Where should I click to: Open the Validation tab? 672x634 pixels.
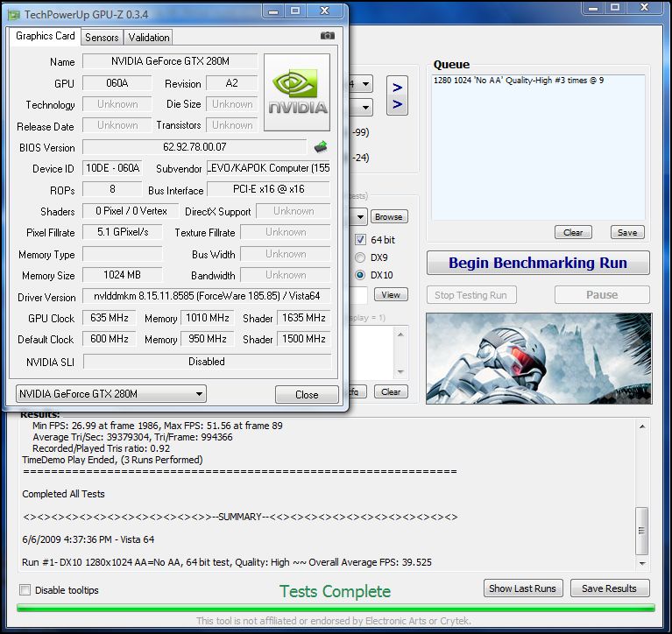point(149,38)
